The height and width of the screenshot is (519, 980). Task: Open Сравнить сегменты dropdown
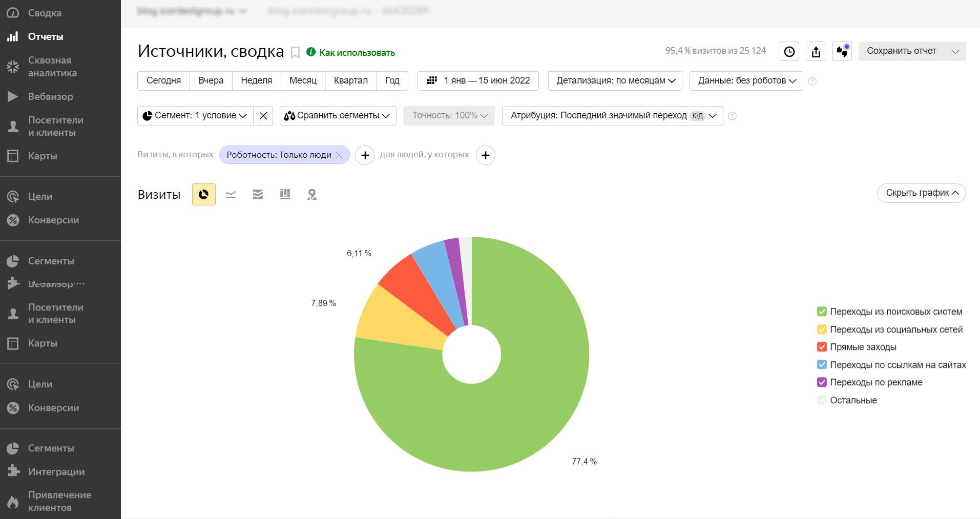pos(338,115)
